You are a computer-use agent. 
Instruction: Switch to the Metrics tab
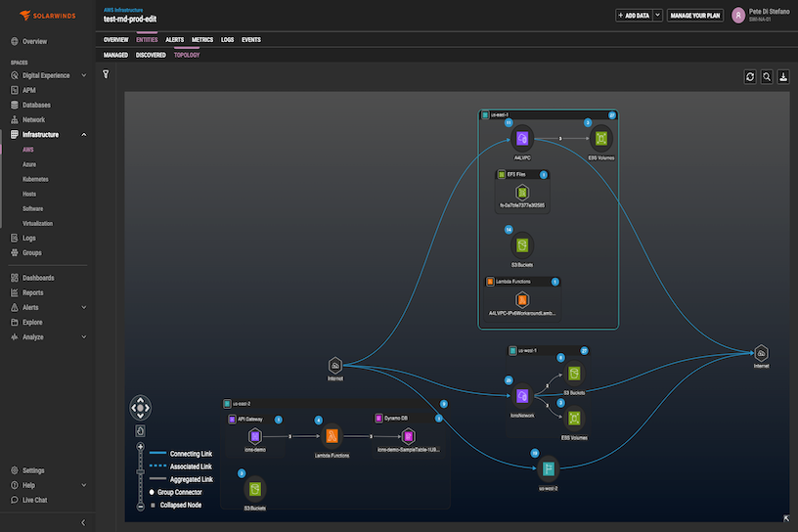click(202, 39)
